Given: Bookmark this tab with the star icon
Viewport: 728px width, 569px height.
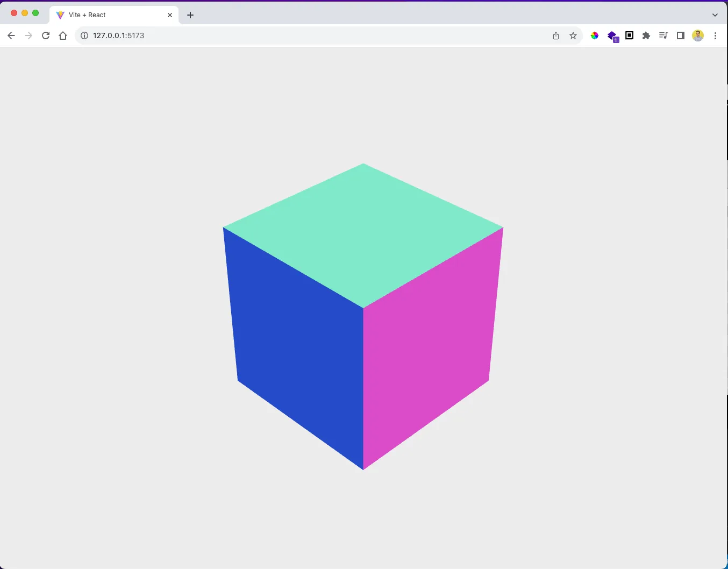Looking at the screenshot, I should pyautogui.click(x=573, y=35).
